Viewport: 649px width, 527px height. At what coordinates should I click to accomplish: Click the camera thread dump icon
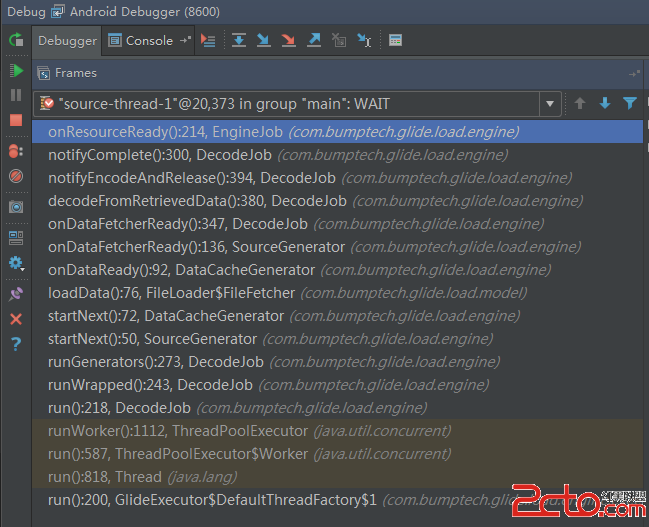point(16,207)
